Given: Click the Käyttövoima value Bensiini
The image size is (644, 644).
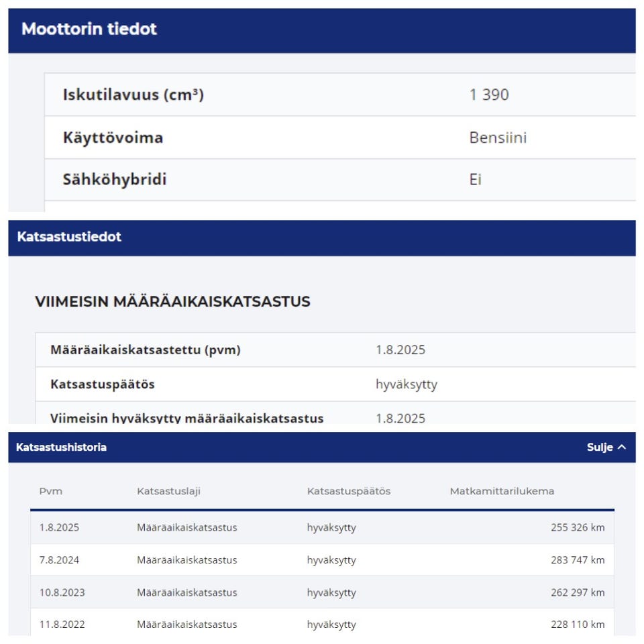Looking at the screenshot, I should [498, 138].
